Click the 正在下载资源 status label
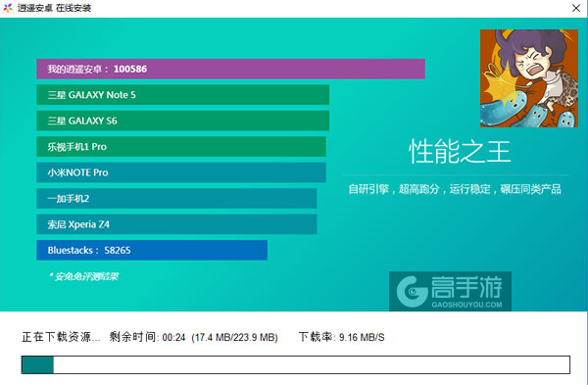This screenshot has width=588, height=385. pos(61,337)
